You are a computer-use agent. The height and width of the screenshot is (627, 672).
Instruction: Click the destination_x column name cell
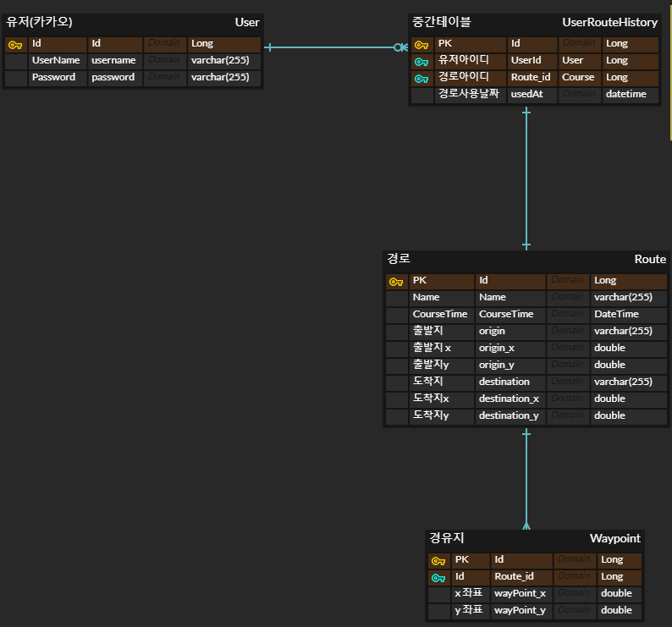[x=510, y=400]
